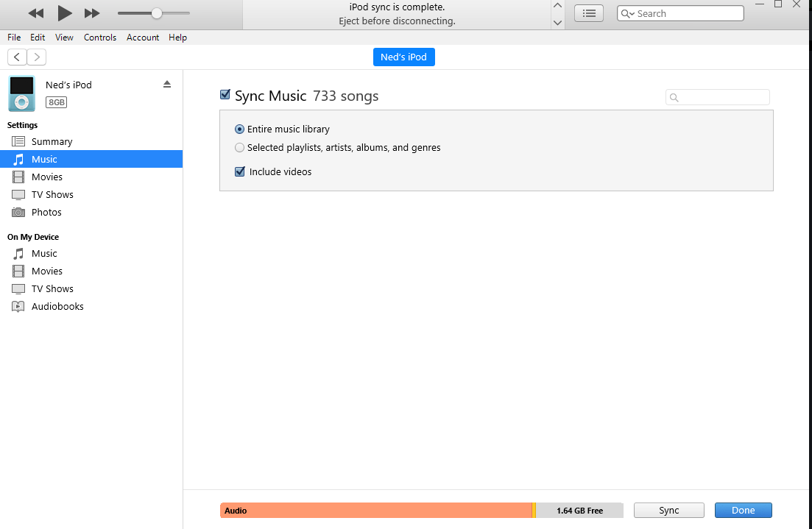The height and width of the screenshot is (529, 812).
Task: Open the Account menu
Action: (143, 38)
